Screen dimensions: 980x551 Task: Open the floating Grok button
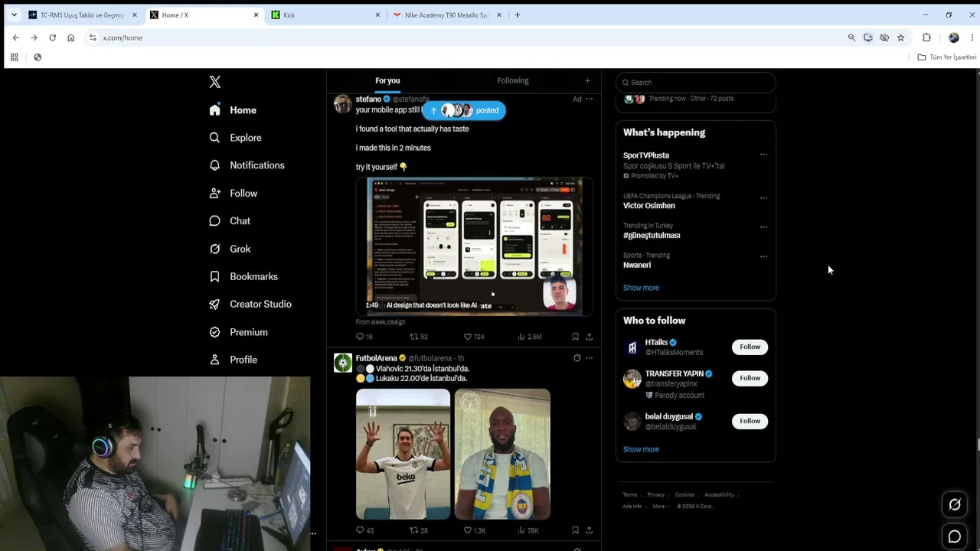point(955,504)
